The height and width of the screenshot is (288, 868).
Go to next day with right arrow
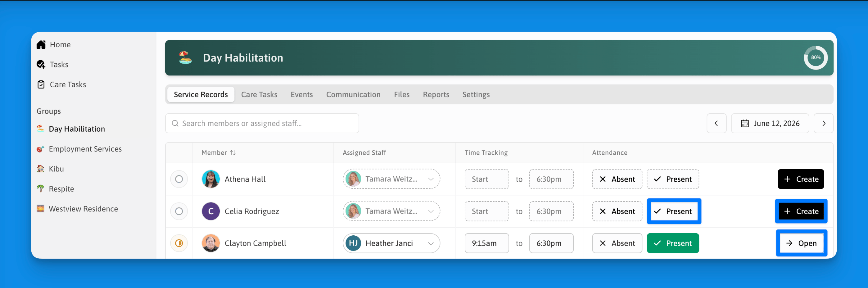(823, 123)
